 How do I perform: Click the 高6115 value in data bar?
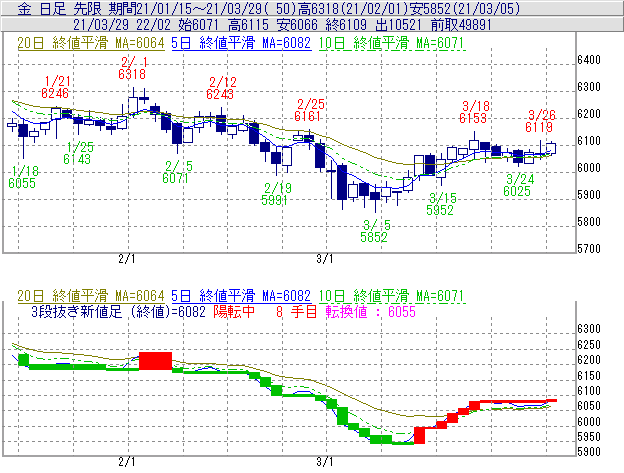pyautogui.click(x=248, y=25)
